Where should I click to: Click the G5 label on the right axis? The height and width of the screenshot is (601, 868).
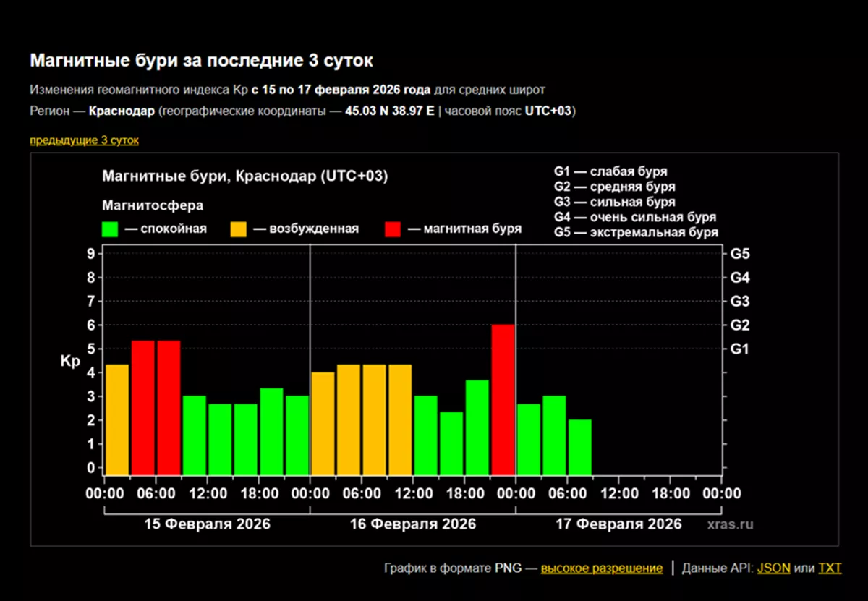click(x=739, y=254)
